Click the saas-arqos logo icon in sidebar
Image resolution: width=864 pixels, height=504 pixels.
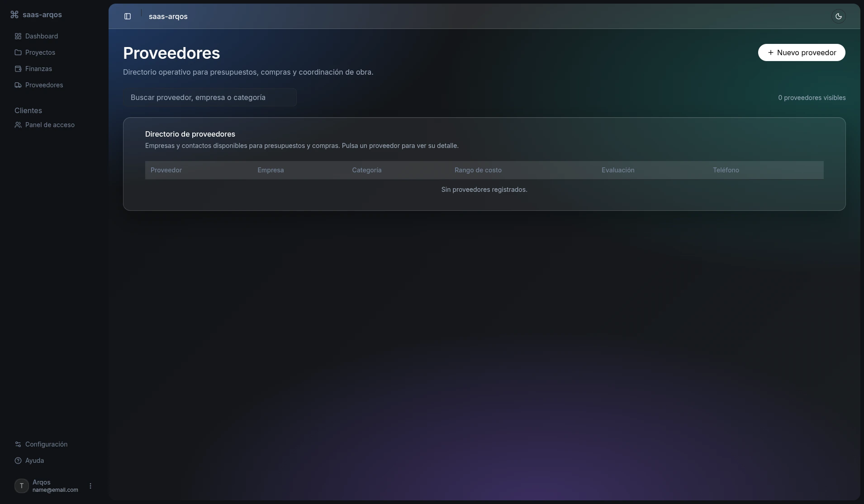click(x=14, y=14)
